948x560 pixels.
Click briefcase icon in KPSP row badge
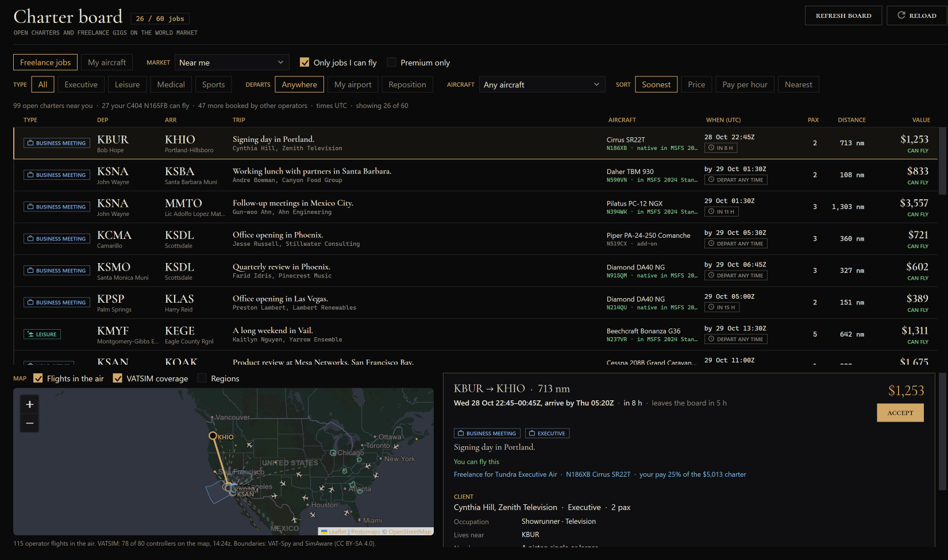click(30, 302)
